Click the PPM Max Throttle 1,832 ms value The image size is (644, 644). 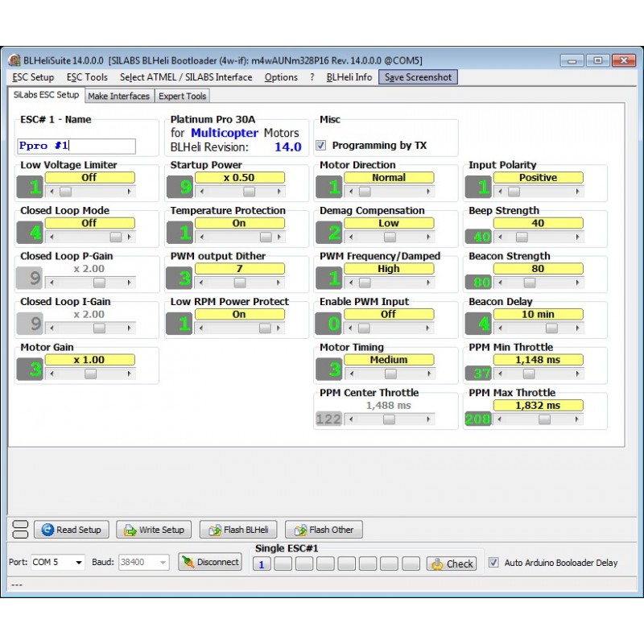538,406
